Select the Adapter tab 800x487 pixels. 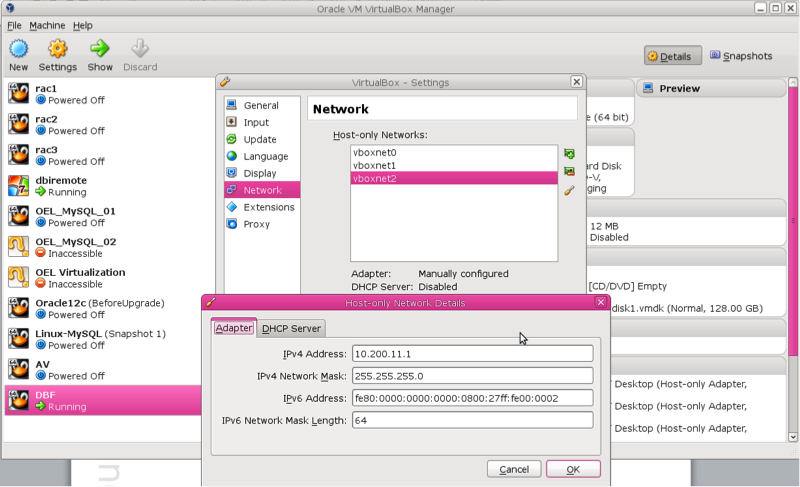pyautogui.click(x=234, y=328)
